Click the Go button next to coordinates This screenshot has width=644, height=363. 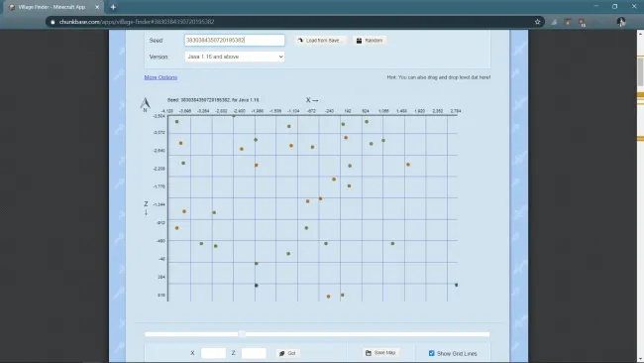coord(287,353)
